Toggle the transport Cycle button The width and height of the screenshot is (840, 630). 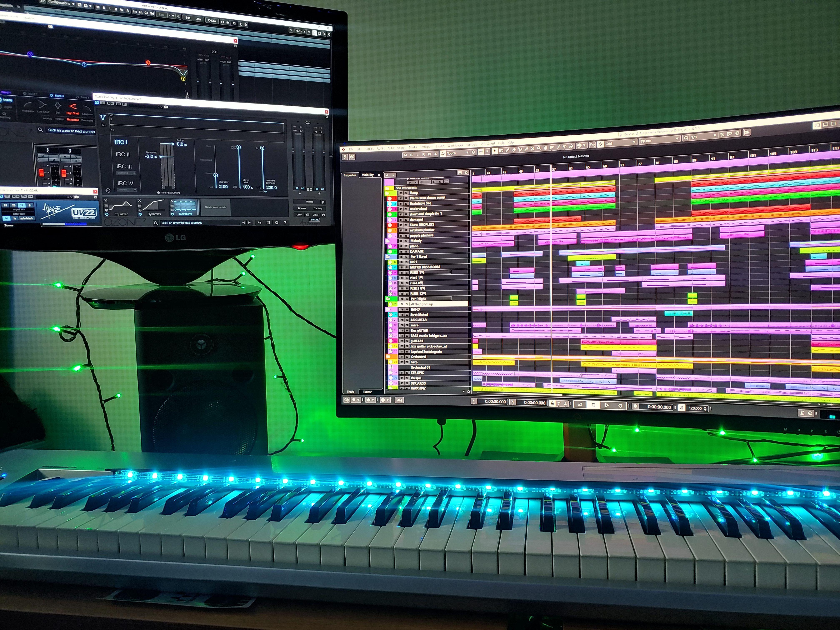tap(580, 404)
